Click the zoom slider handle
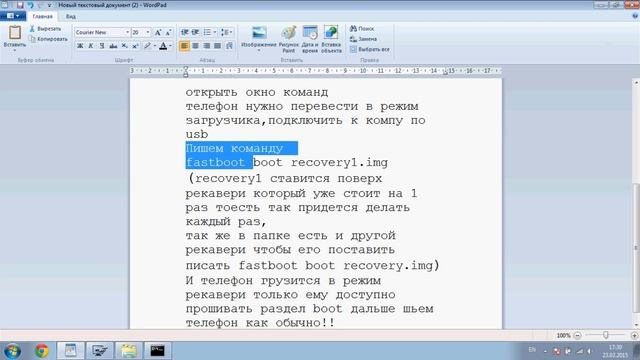Image resolution: width=640 pixels, height=360 pixels. tap(606, 335)
